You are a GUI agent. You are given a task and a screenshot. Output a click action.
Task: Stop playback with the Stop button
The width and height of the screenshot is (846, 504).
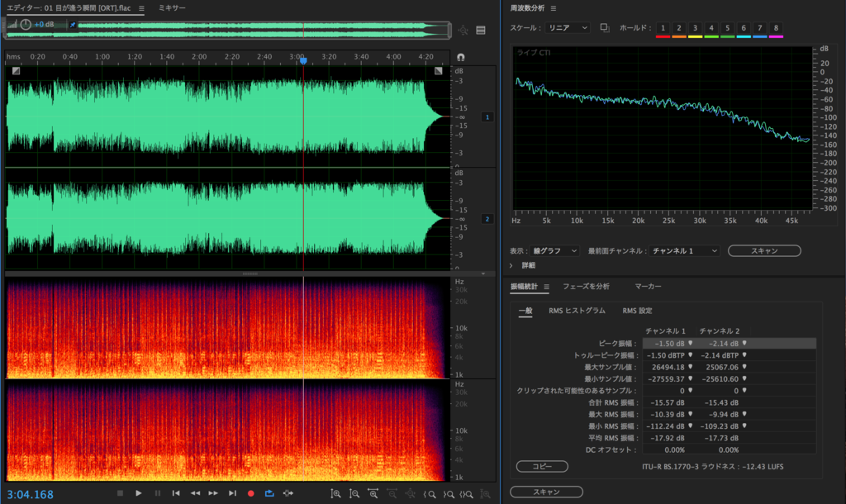pyautogui.click(x=120, y=493)
